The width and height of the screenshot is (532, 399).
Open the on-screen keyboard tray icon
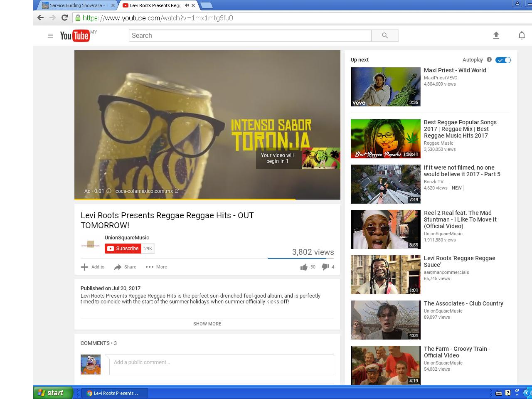pos(499,393)
